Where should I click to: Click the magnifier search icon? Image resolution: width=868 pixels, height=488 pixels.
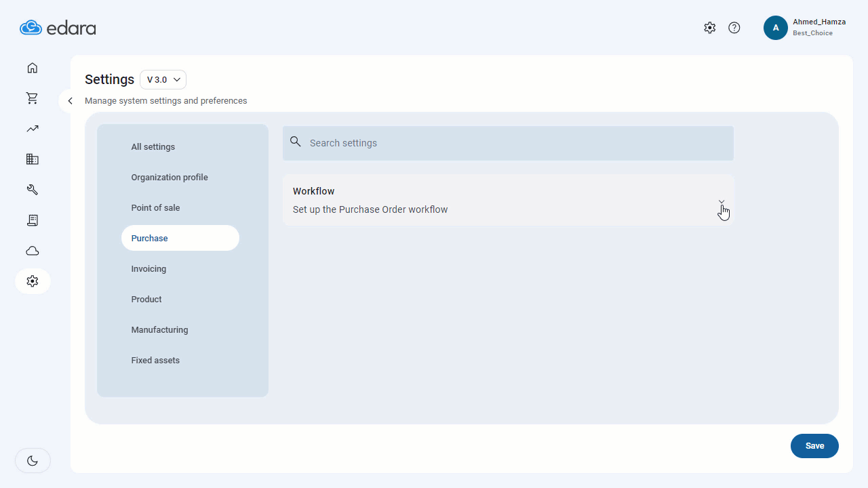[x=295, y=142]
